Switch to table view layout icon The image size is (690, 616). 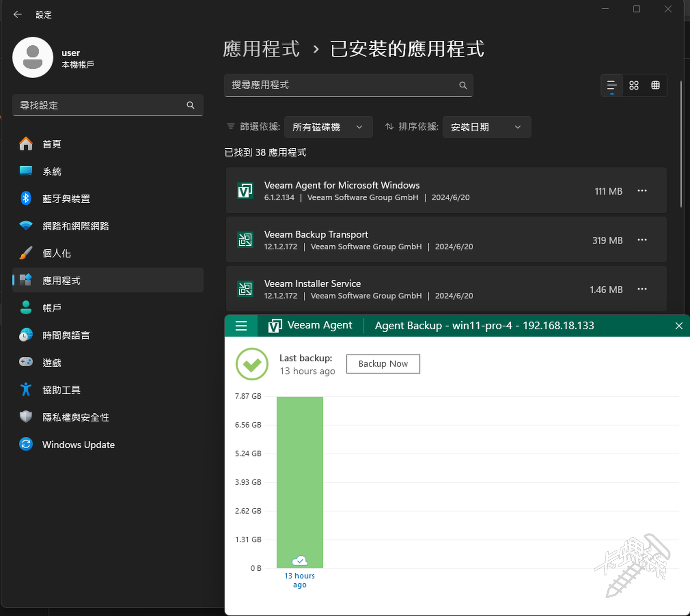coord(655,85)
